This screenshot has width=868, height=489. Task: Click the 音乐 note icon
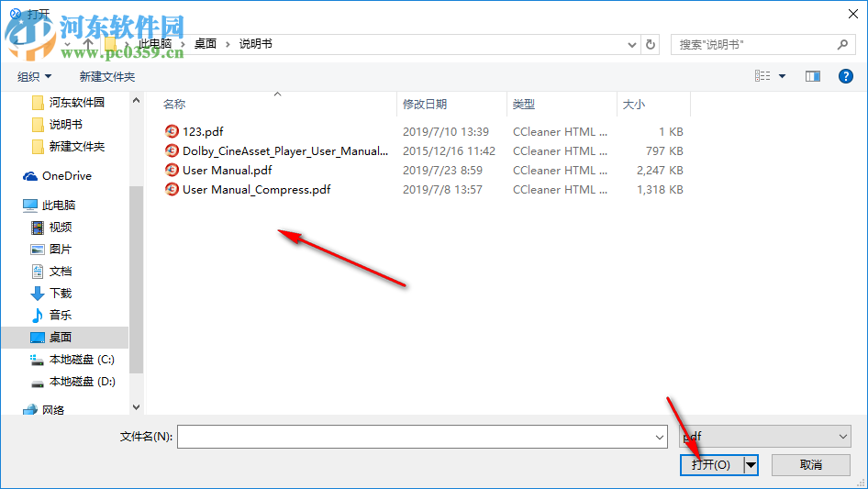[37, 316]
